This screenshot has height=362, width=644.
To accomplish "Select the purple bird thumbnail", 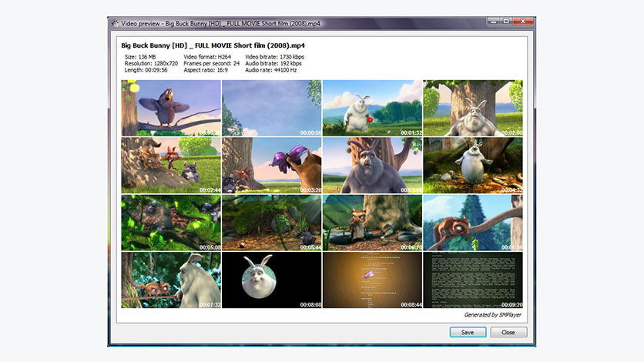I will click(x=171, y=108).
